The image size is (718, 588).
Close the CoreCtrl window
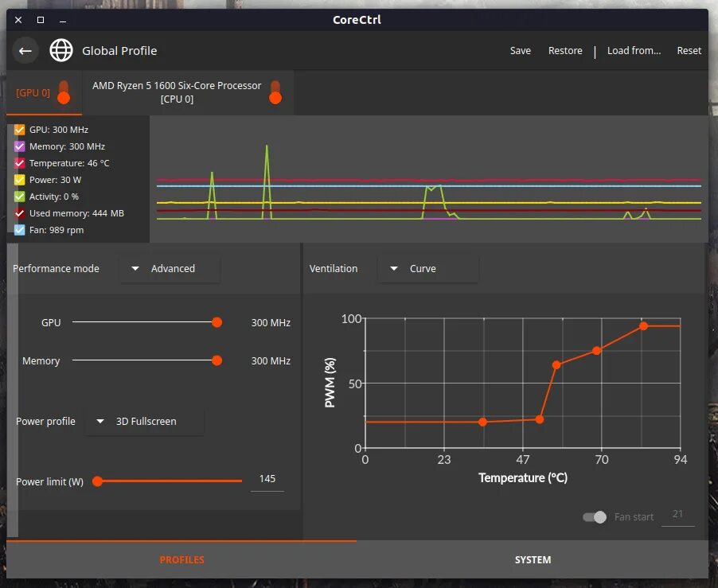18,20
